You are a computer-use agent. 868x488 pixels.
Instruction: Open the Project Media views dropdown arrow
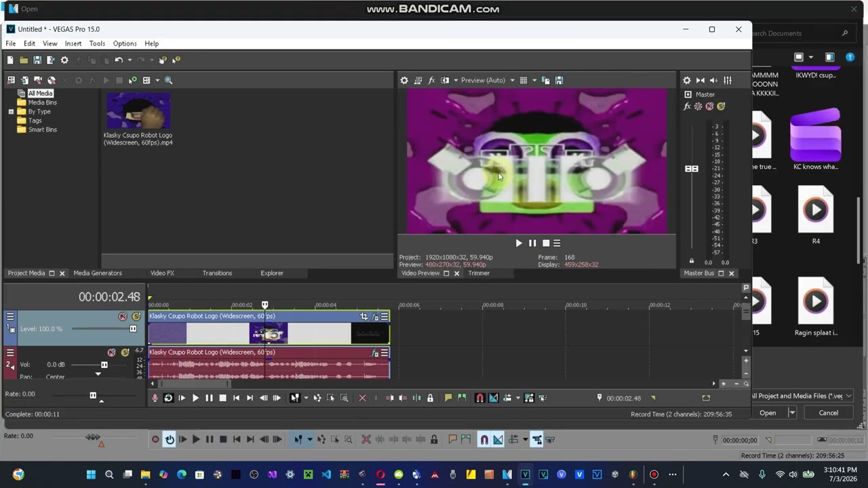click(157, 81)
